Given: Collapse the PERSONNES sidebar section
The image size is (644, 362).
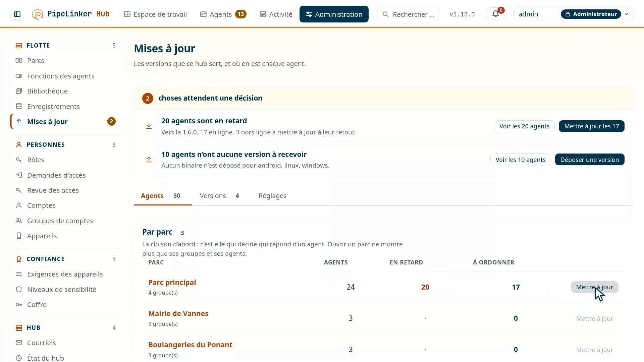Looking at the screenshot, I should pos(66,145).
